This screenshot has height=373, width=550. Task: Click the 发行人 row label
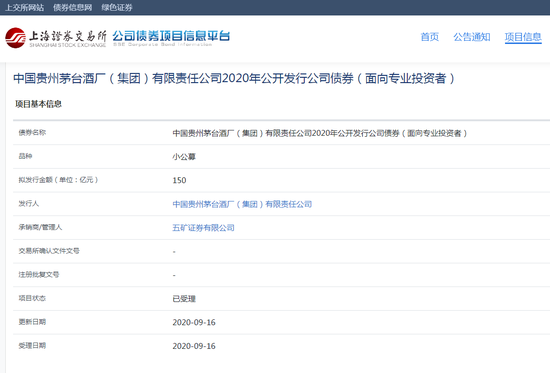pos(29,204)
